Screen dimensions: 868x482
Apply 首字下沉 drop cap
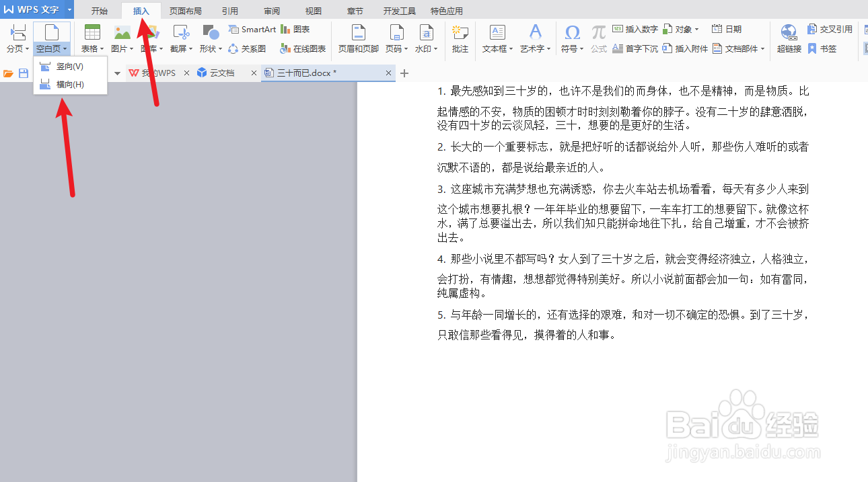click(635, 48)
